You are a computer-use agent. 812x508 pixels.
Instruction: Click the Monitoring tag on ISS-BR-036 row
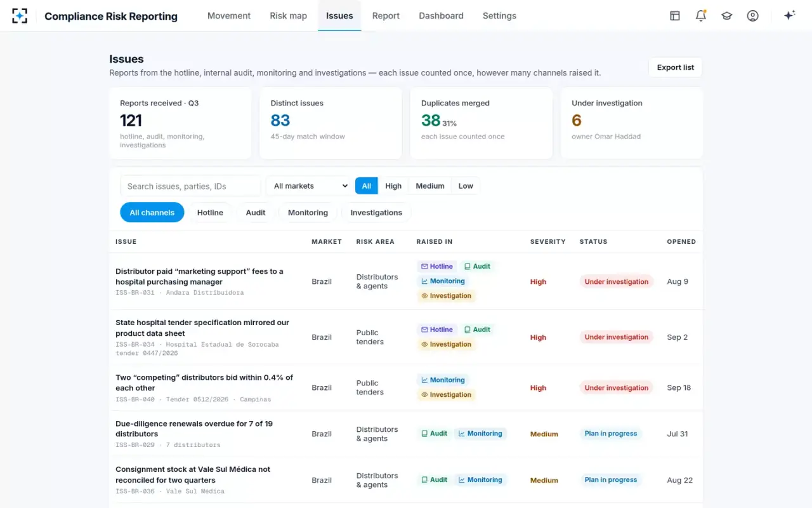pyautogui.click(x=480, y=480)
